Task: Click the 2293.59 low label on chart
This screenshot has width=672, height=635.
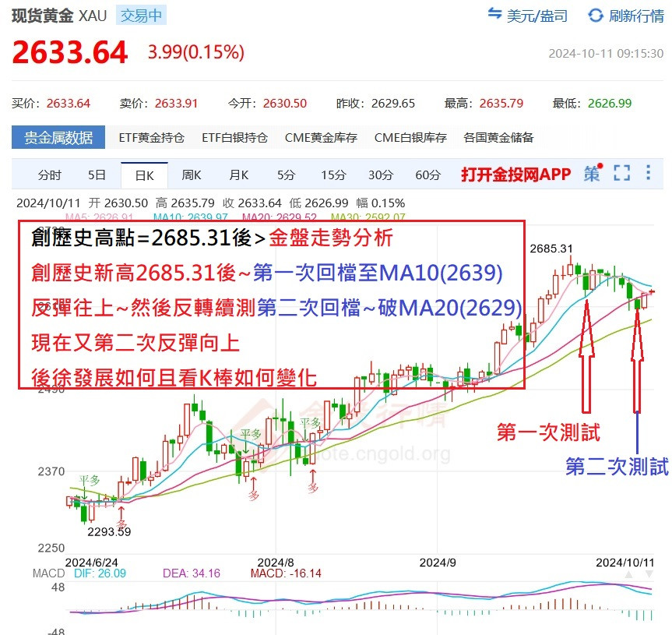Action: tap(109, 531)
